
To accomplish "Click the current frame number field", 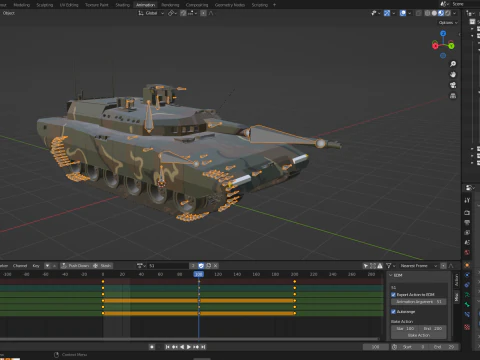I will [376, 347].
